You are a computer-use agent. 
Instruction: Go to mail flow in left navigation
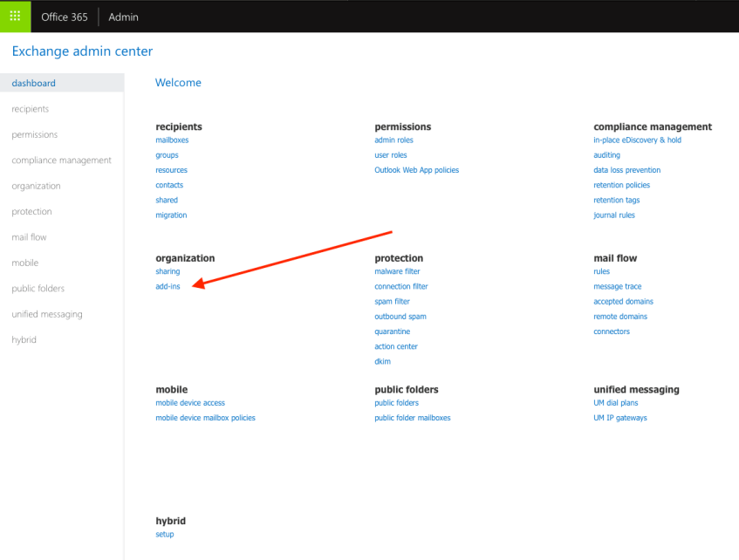pos(29,237)
